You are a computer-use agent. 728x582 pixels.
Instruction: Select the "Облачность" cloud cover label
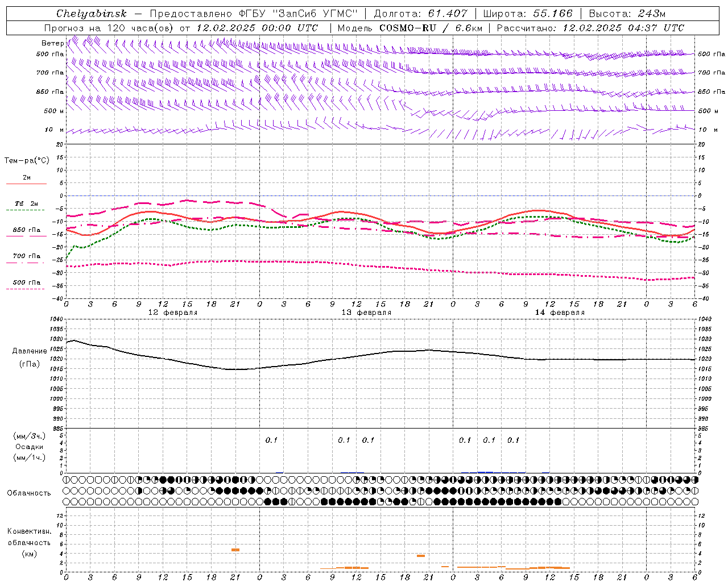tap(29, 493)
